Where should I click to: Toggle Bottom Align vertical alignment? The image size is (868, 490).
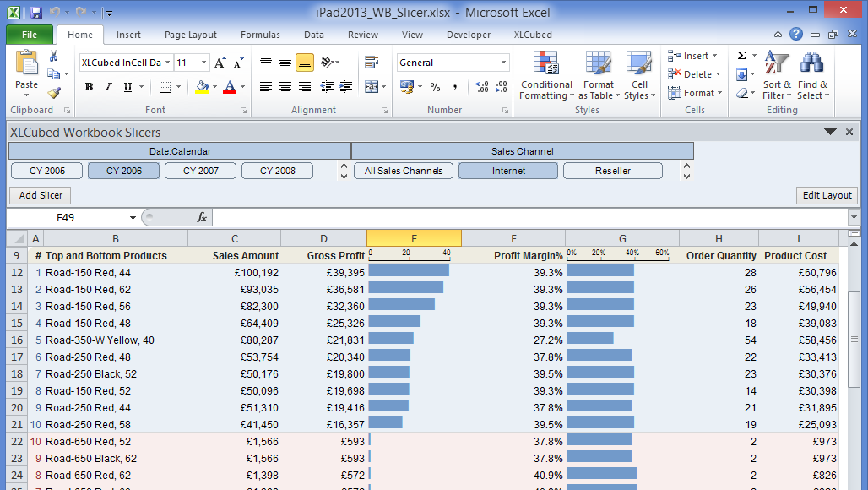(x=305, y=63)
